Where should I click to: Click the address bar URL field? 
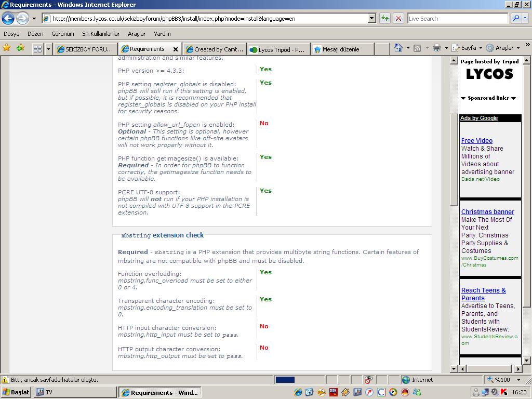tap(205, 19)
